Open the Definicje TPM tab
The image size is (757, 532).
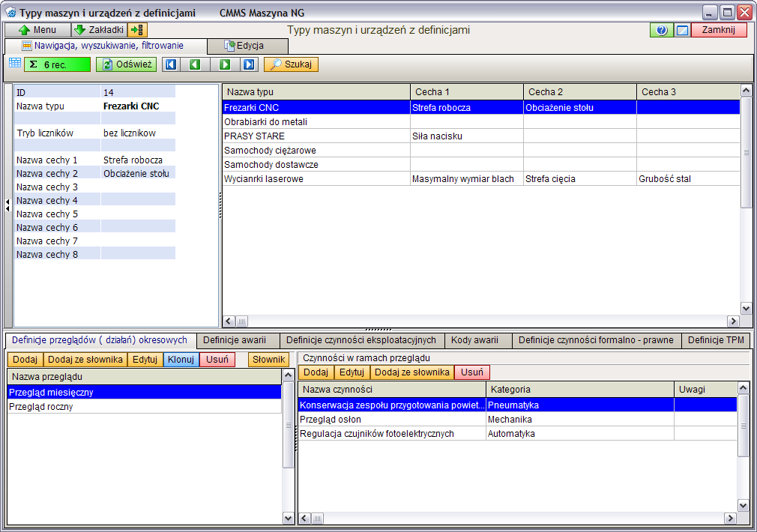tap(716, 340)
